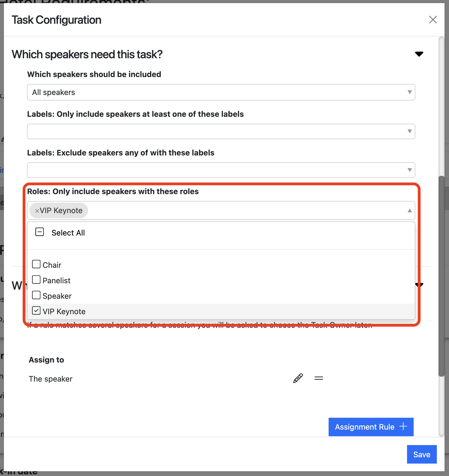Uncheck the VIP Keynote checkbox
Viewport: 449px width, 476px height.
(36, 311)
